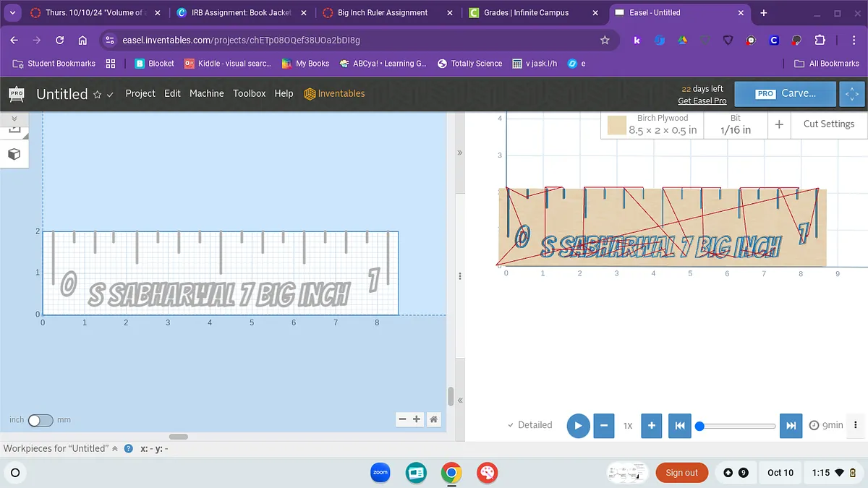Star the Untitled project as favorite
This screenshot has height=488, width=868.
tap(97, 95)
